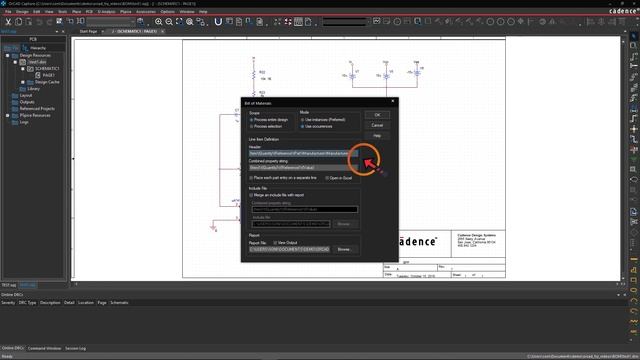Screen dimensions: 640x360
Task: Select Use occurrences radio button
Action: (302, 127)
